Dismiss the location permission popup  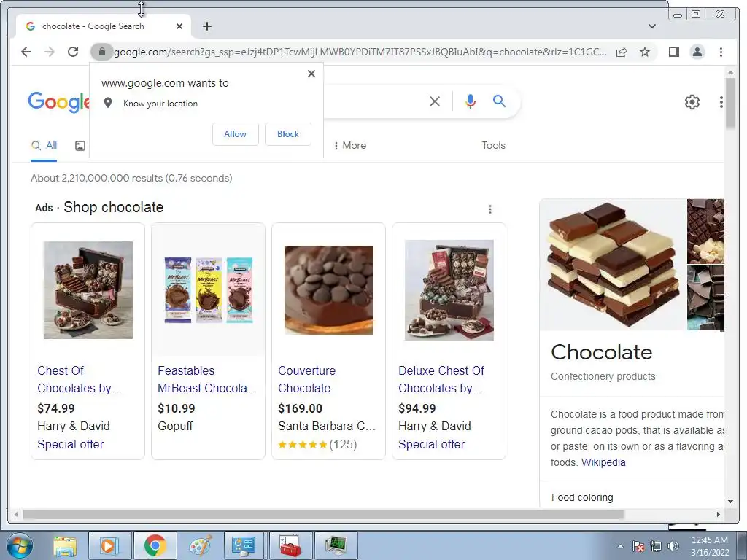point(311,74)
